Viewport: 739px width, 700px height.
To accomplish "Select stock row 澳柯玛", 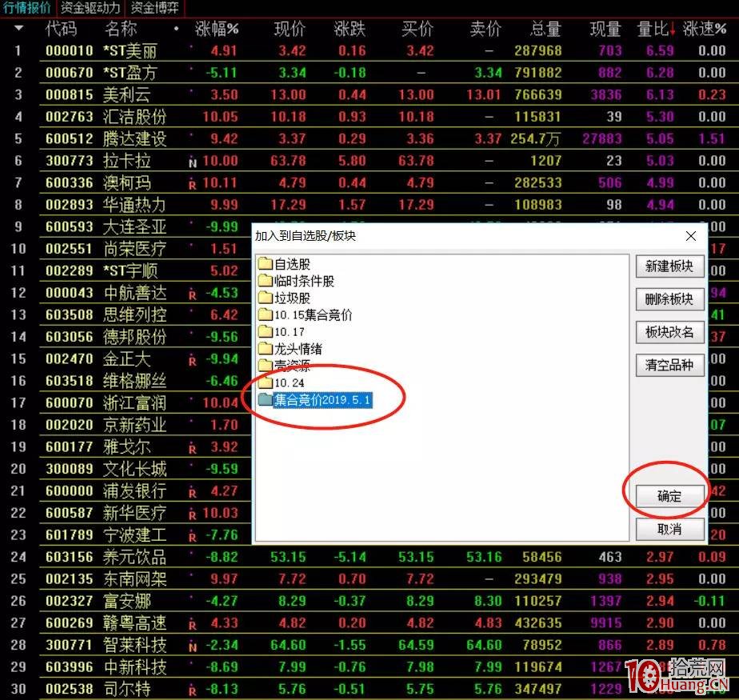I will pyautogui.click(x=369, y=182).
